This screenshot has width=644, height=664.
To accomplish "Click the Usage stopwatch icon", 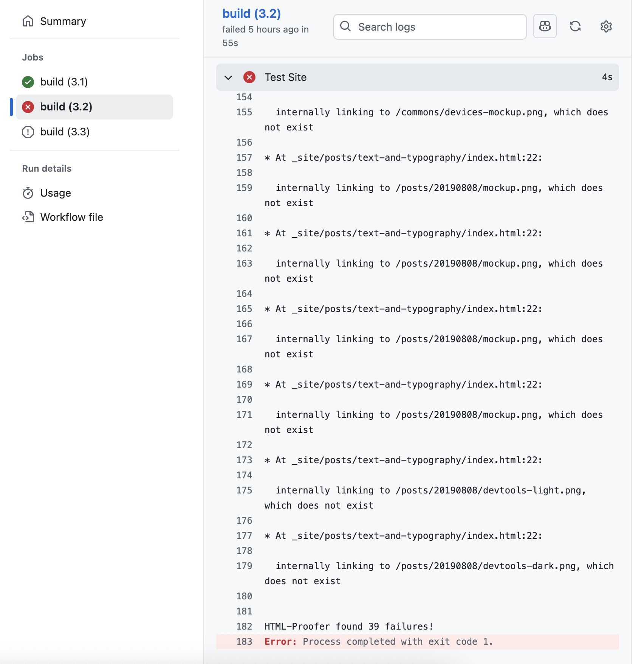I will [x=28, y=193].
